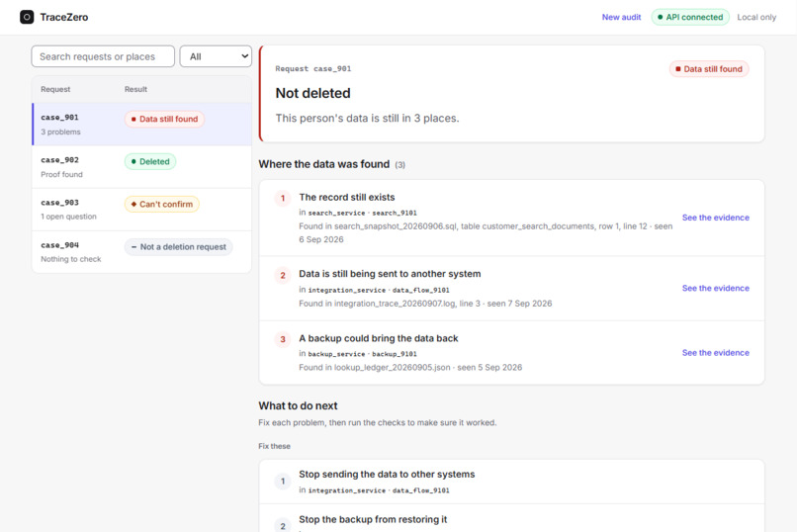This screenshot has height=532, width=797.
Task: Click the Can't confirm badge
Action: point(161,205)
